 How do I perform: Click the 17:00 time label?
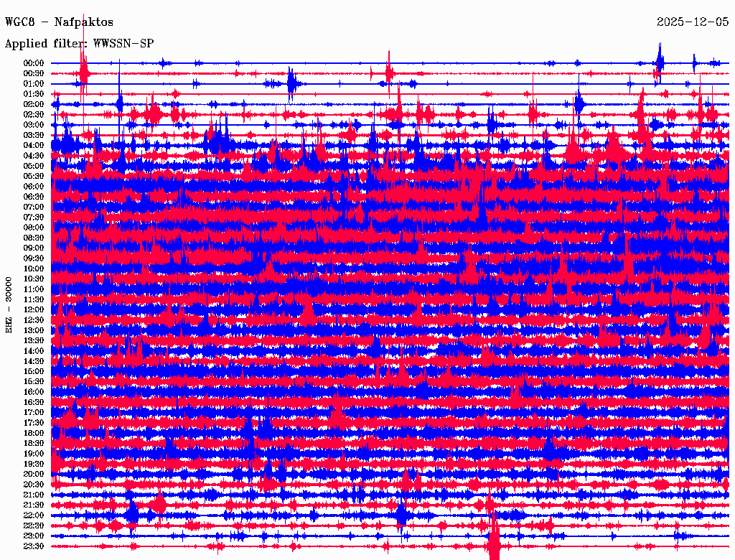coord(34,412)
